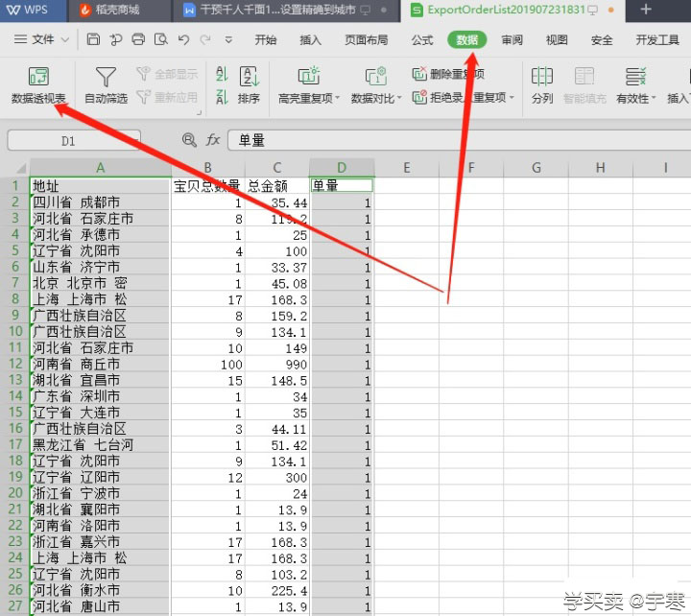Click the WPS home logo tab
Screen dimensions: 691x616
pyautogui.click(x=28, y=10)
